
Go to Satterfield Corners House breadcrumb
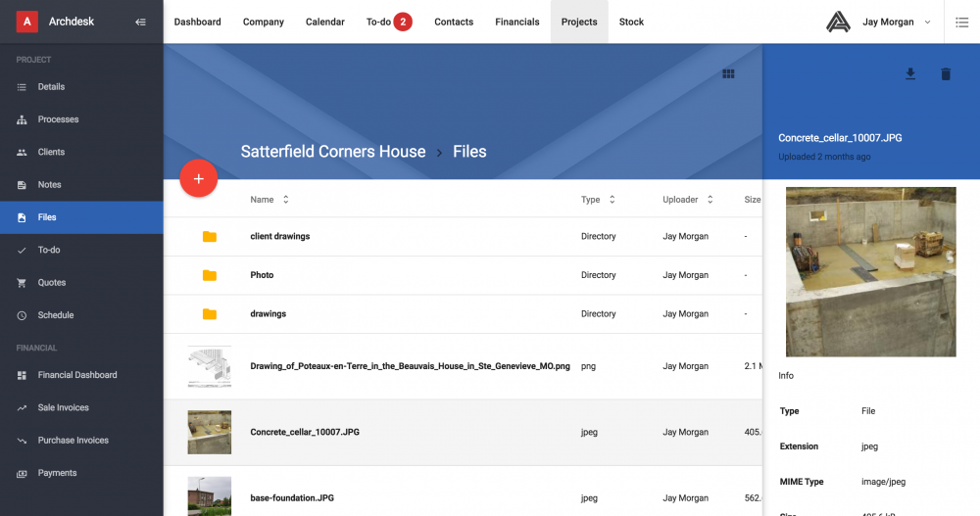click(333, 151)
